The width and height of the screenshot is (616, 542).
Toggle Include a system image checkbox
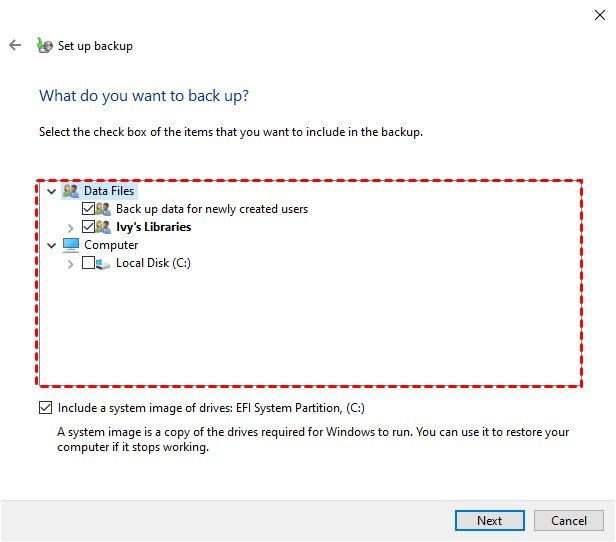(45, 408)
